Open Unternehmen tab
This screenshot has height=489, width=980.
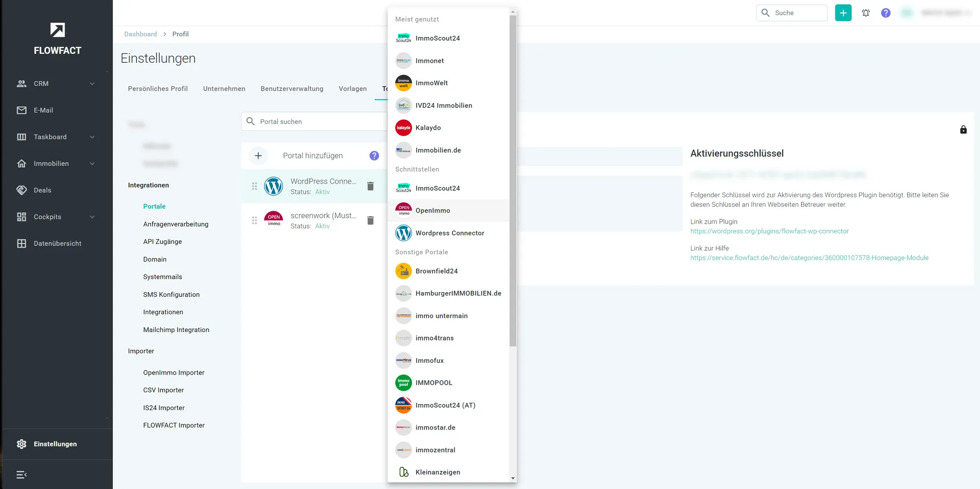224,89
